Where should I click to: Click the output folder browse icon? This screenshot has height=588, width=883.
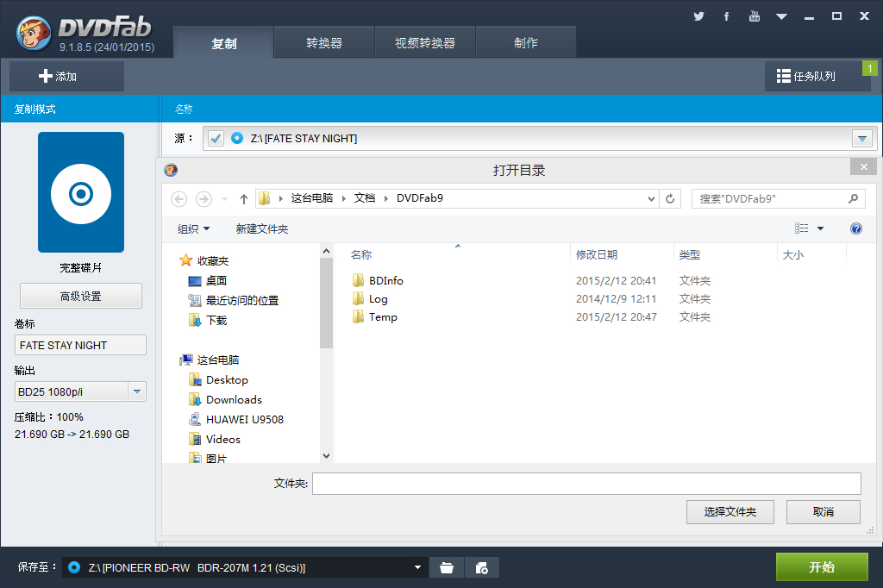pyautogui.click(x=446, y=567)
